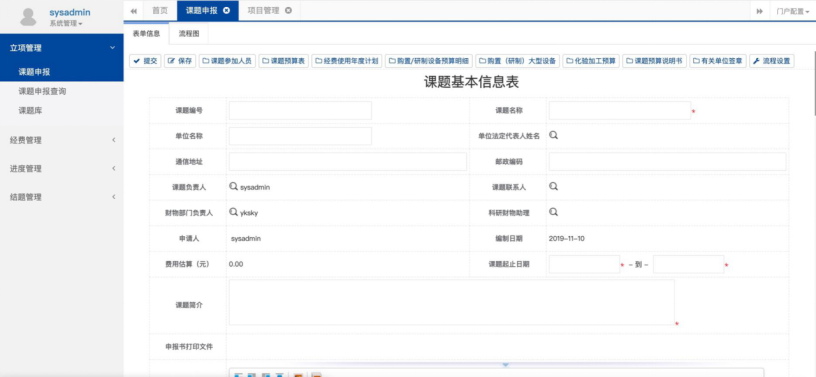Click the 课题编号 input field
Image resolution: width=816 pixels, height=377 pixels.
(x=300, y=110)
